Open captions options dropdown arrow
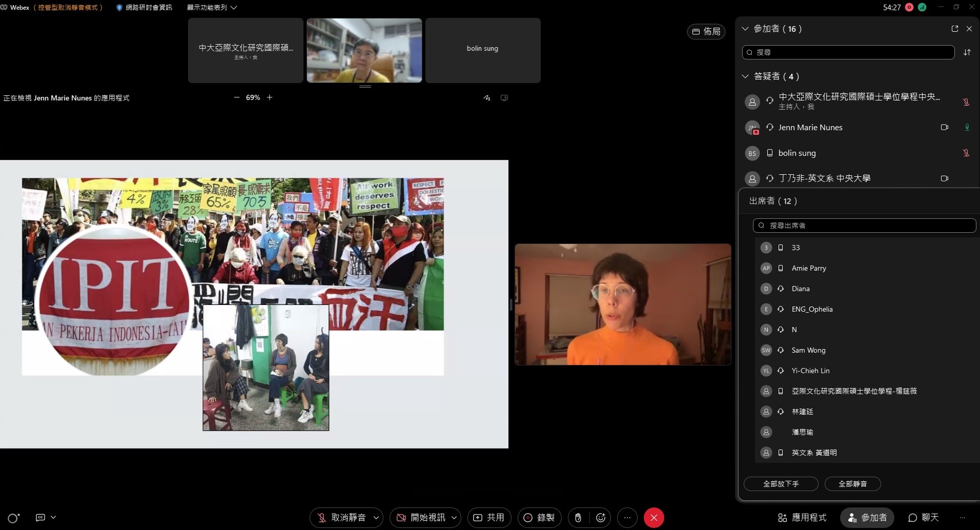The width and height of the screenshot is (980, 530). coord(53,518)
